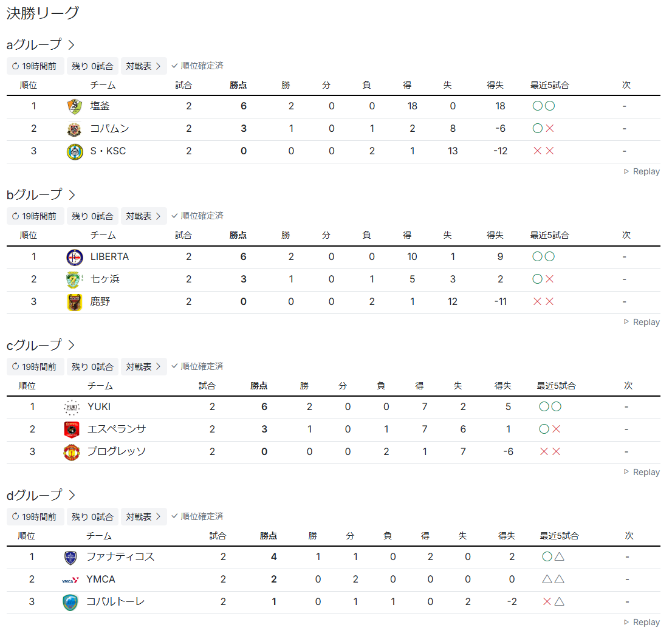Click the プログレッソ team crest
This screenshot has width=672, height=636.
72,452
